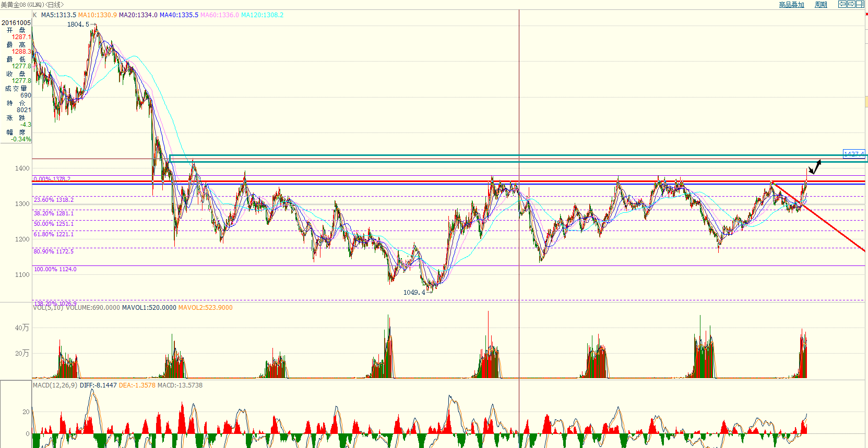Click the 1400 price axis label

tap(22, 168)
